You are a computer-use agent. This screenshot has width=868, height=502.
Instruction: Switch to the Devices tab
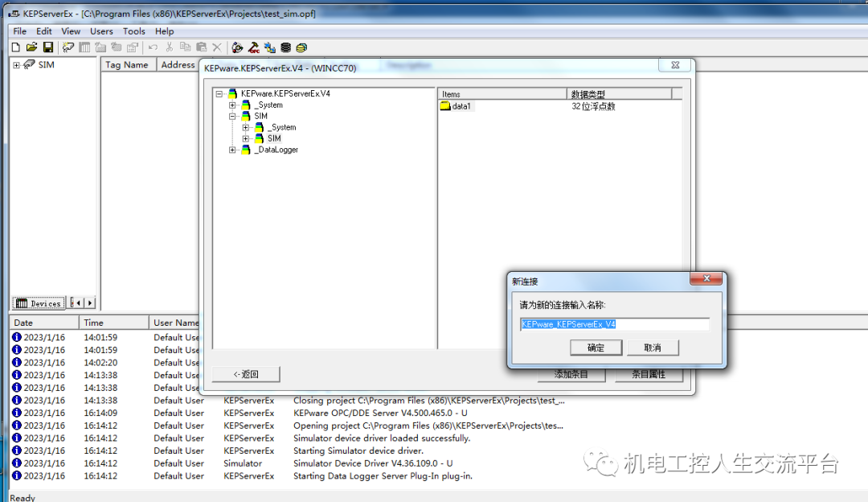pos(39,303)
